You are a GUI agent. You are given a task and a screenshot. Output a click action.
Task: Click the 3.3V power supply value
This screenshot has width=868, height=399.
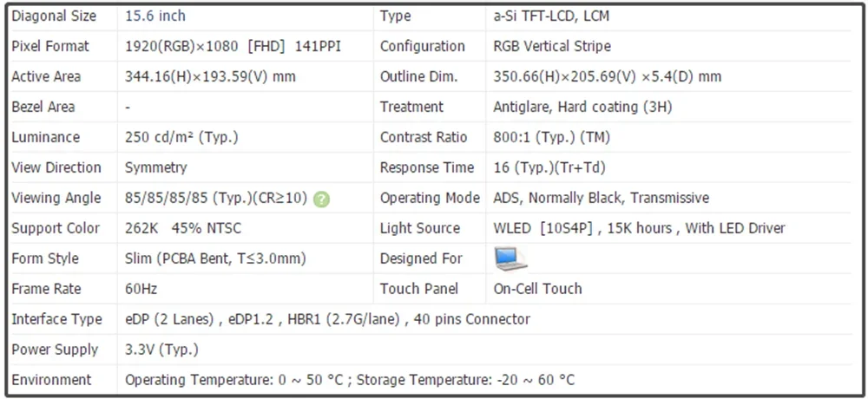[161, 350]
